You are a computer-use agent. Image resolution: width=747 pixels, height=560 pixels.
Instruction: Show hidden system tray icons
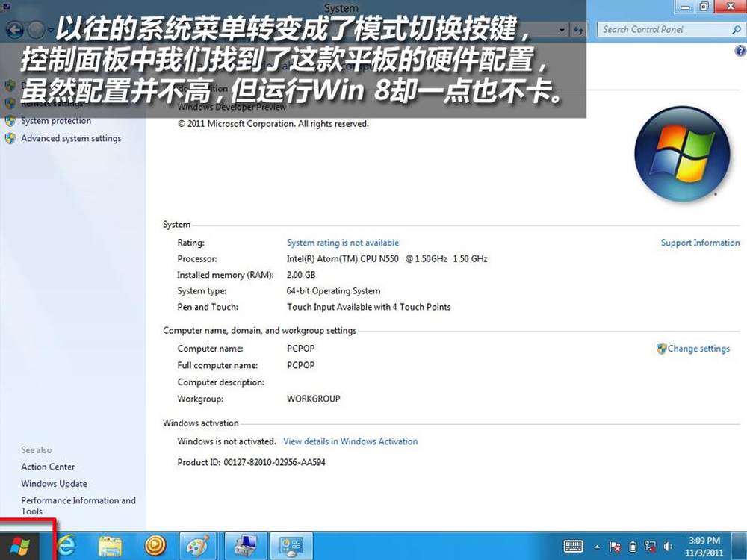pyautogui.click(x=598, y=547)
